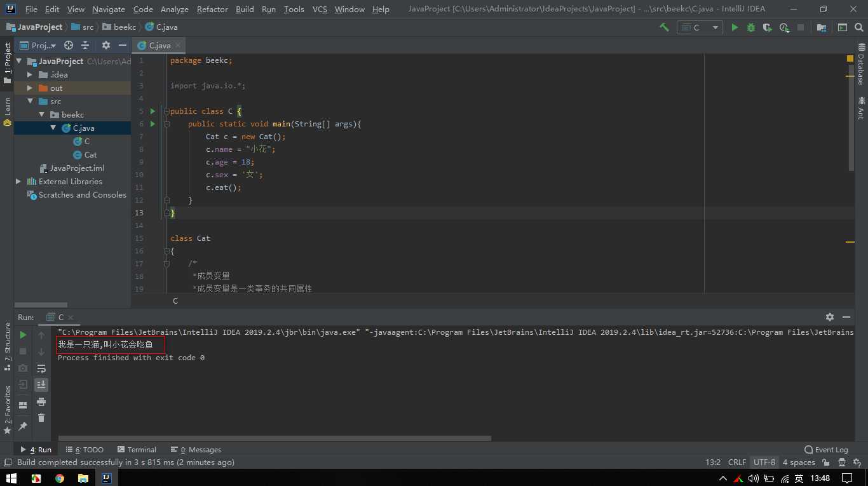The width and height of the screenshot is (868, 486).
Task: Click UTF-8 encoding in status bar
Action: (x=764, y=462)
